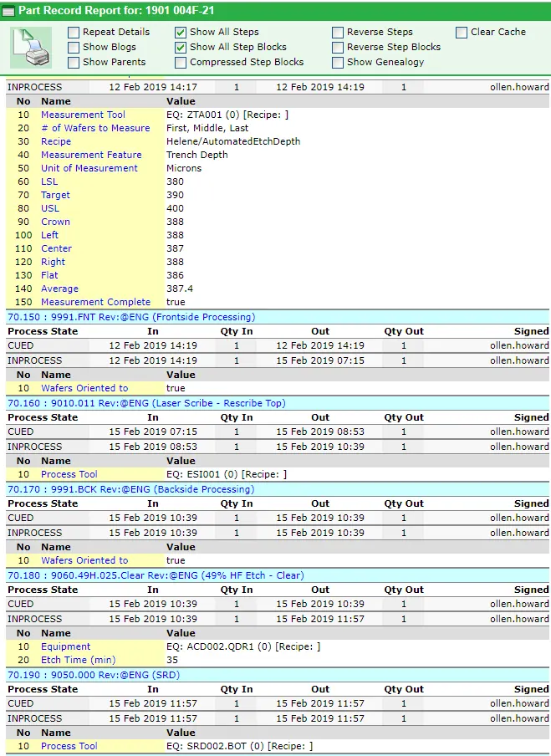551x756 pixels.
Task: Enable the Reverse Step Blocks checkbox
Action: click(338, 47)
